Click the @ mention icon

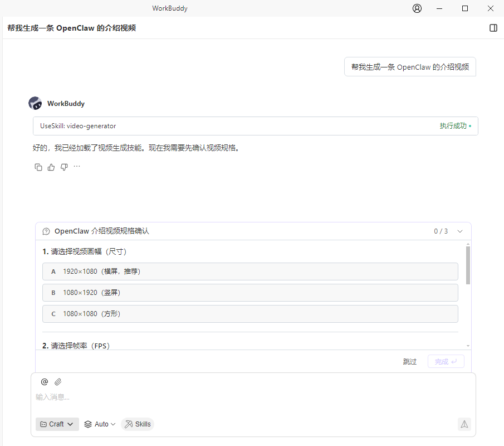[45, 382]
